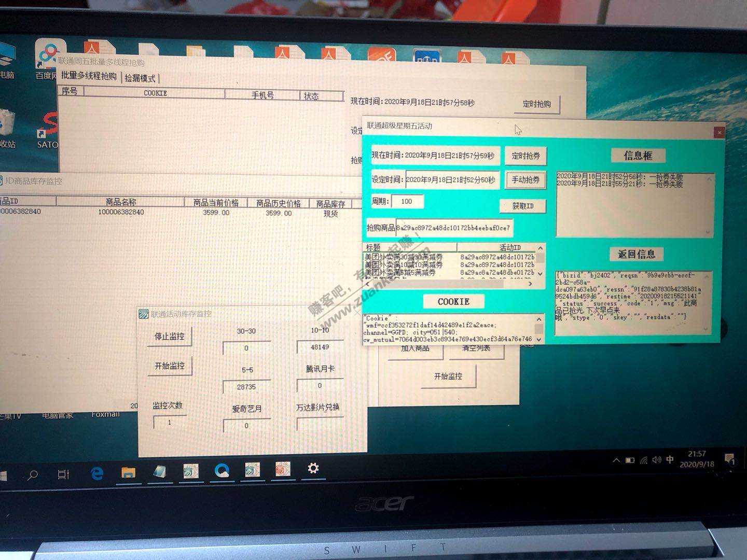
Task: Click the 定时抢券 button
Action: (x=525, y=156)
